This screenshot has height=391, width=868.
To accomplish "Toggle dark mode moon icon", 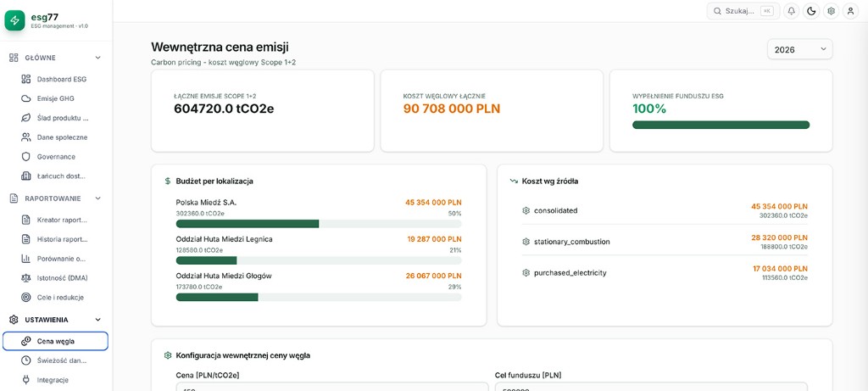I will [811, 11].
